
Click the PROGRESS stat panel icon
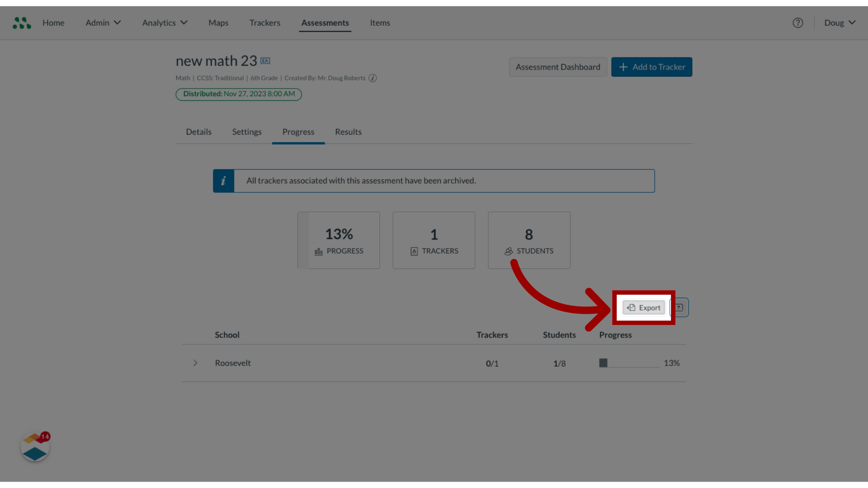[318, 251]
